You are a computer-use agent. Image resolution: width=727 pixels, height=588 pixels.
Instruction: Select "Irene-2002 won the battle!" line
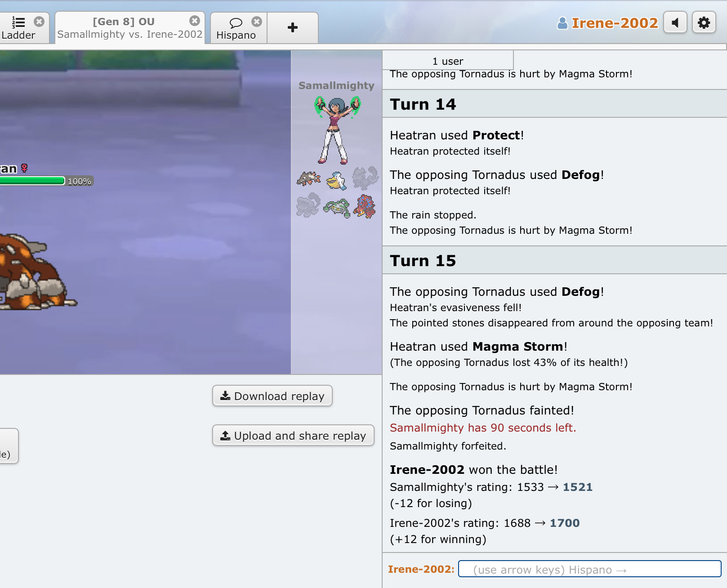(474, 469)
